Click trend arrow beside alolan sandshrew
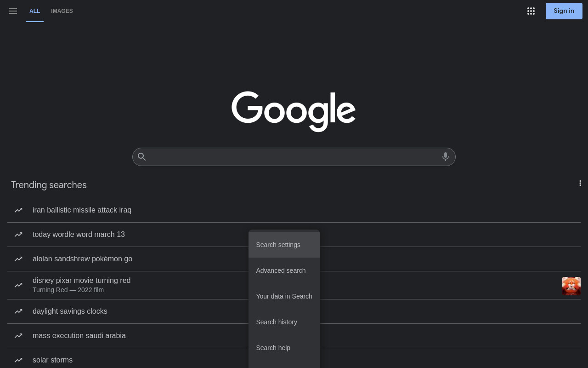The width and height of the screenshot is (588, 368). pyautogui.click(x=18, y=259)
